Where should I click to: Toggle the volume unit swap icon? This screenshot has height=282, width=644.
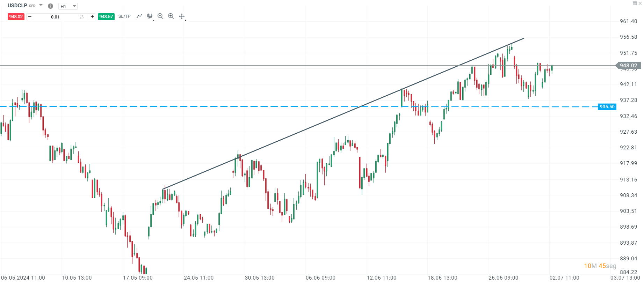pyautogui.click(x=81, y=17)
